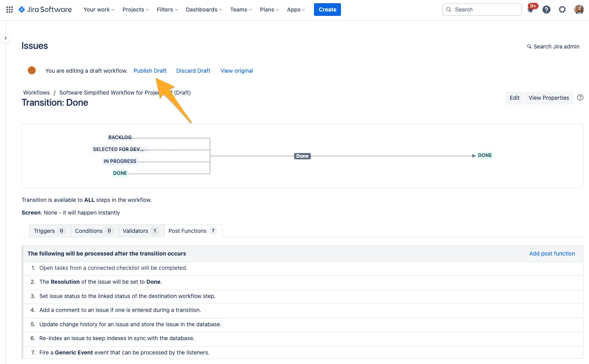Select the Resolution will be set to Done row
This screenshot has width=589, height=364.
(303, 282)
